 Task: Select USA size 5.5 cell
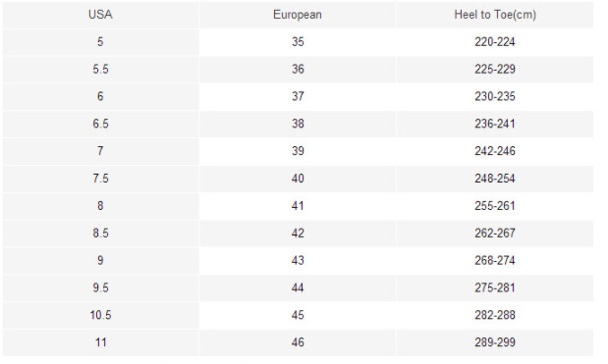tap(100, 70)
